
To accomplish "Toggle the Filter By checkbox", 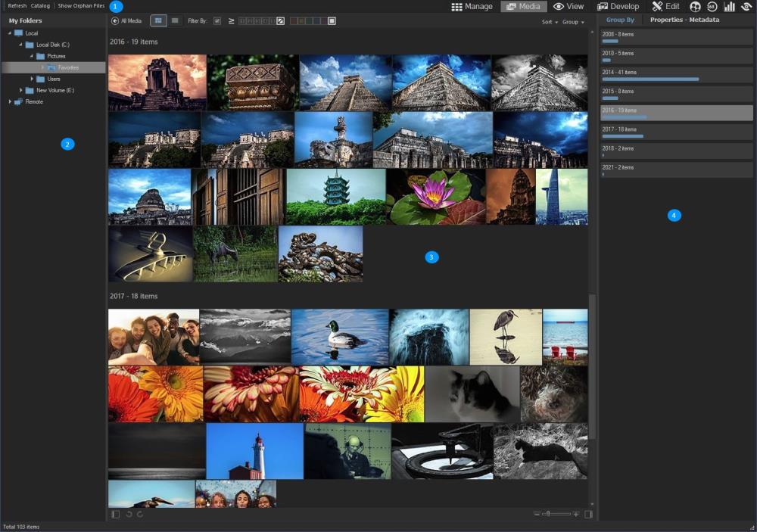I will [x=217, y=20].
